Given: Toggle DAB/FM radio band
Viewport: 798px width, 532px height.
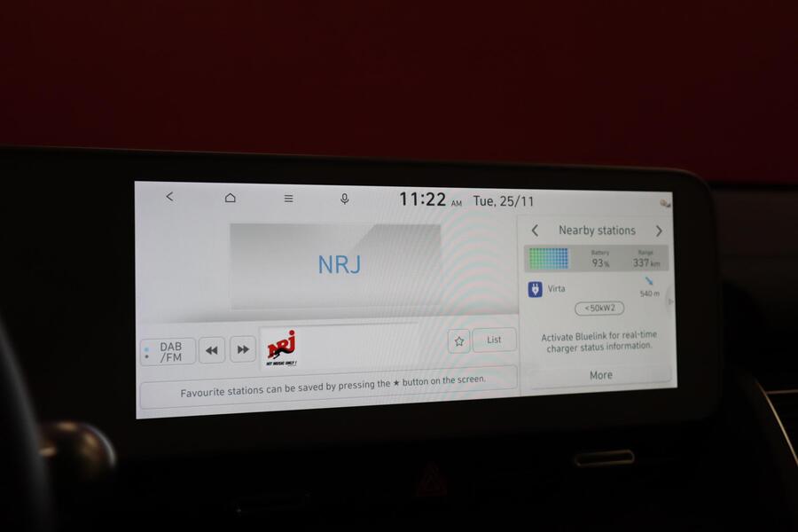Looking at the screenshot, I should click(x=168, y=351).
